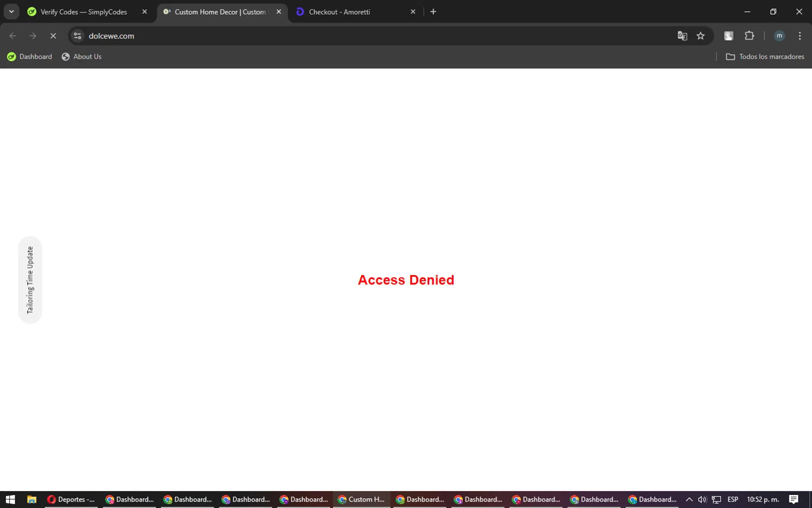Open the Extensions puzzle menu
The image size is (812, 508).
point(749,36)
